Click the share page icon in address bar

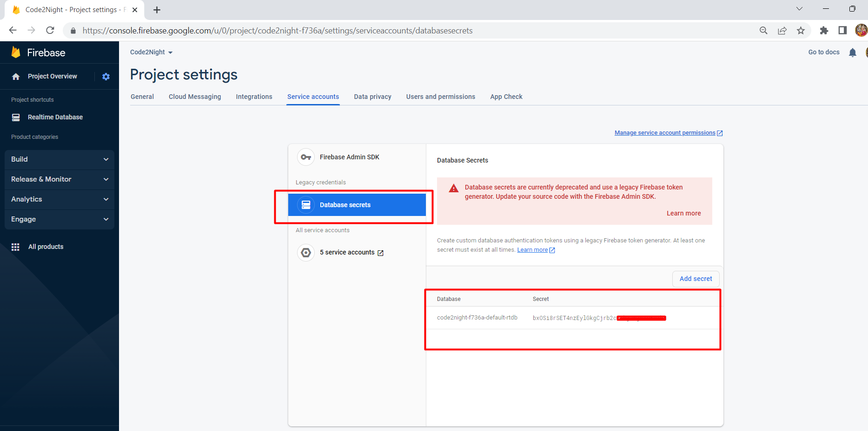coord(782,31)
